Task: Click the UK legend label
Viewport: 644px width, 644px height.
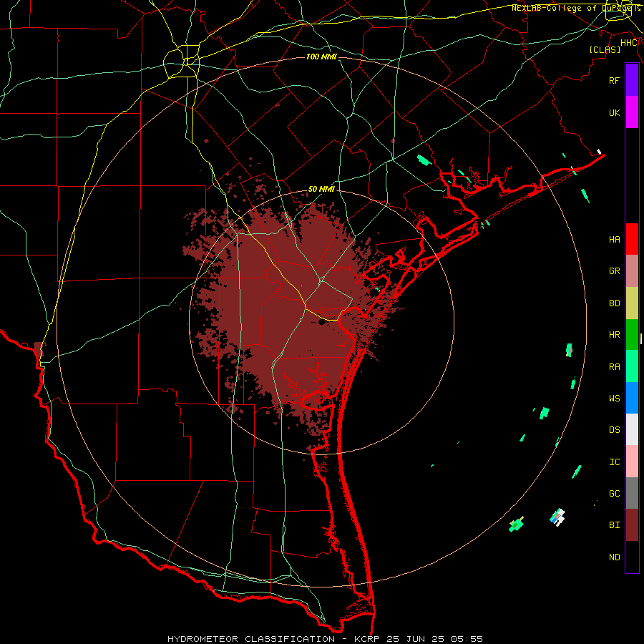Action: coord(614,113)
